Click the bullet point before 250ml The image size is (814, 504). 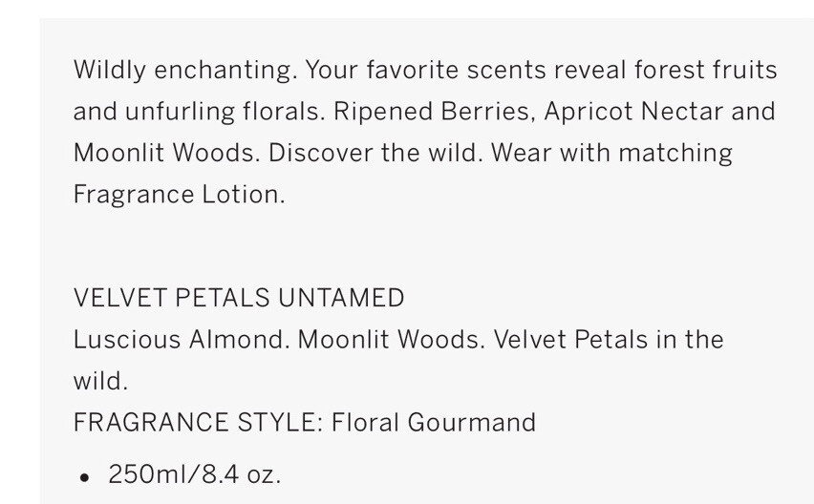85,475
